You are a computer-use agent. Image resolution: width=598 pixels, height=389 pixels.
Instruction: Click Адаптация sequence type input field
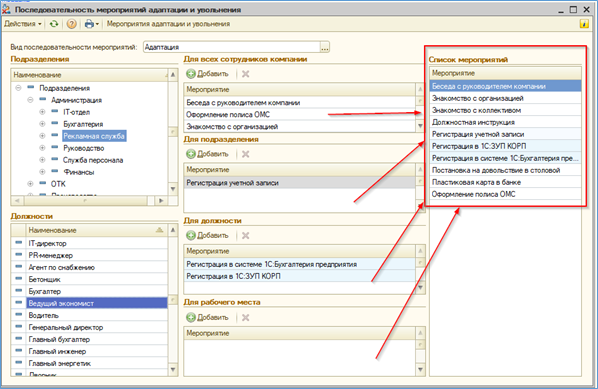232,47
